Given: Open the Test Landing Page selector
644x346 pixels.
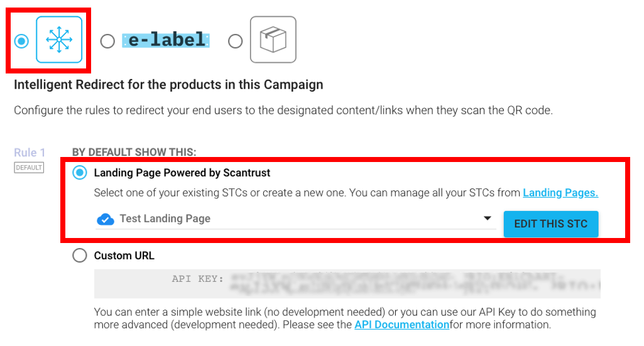Looking at the screenshot, I should (x=296, y=219).
